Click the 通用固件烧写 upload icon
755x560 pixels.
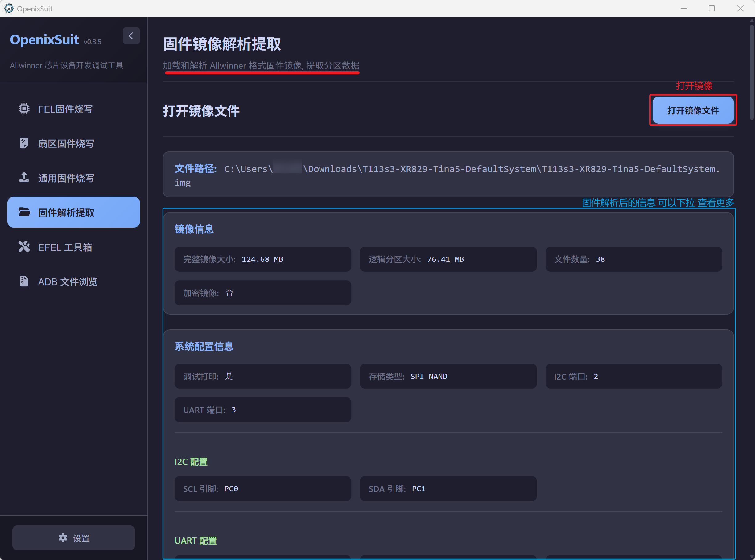pyautogui.click(x=24, y=178)
